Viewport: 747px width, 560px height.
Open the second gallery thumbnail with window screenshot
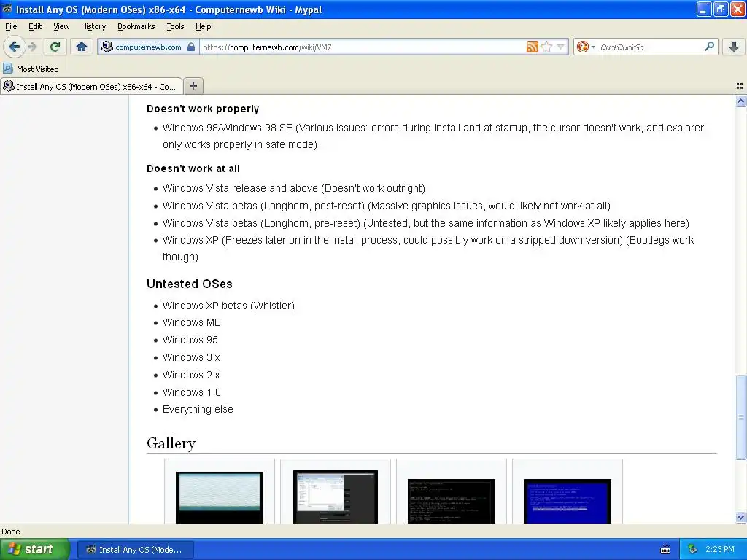click(x=336, y=497)
